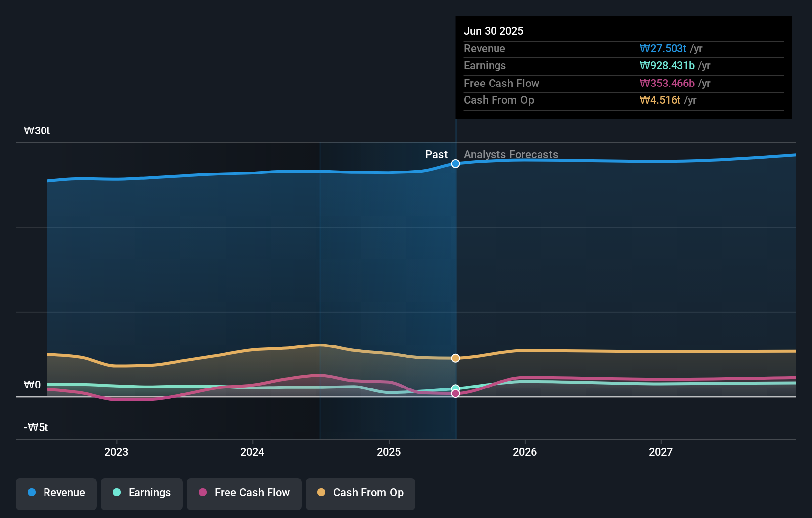Image resolution: width=812 pixels, height=518 pixels.
Task: Toggle the Free Cash Flow series off
Action: 244,493
